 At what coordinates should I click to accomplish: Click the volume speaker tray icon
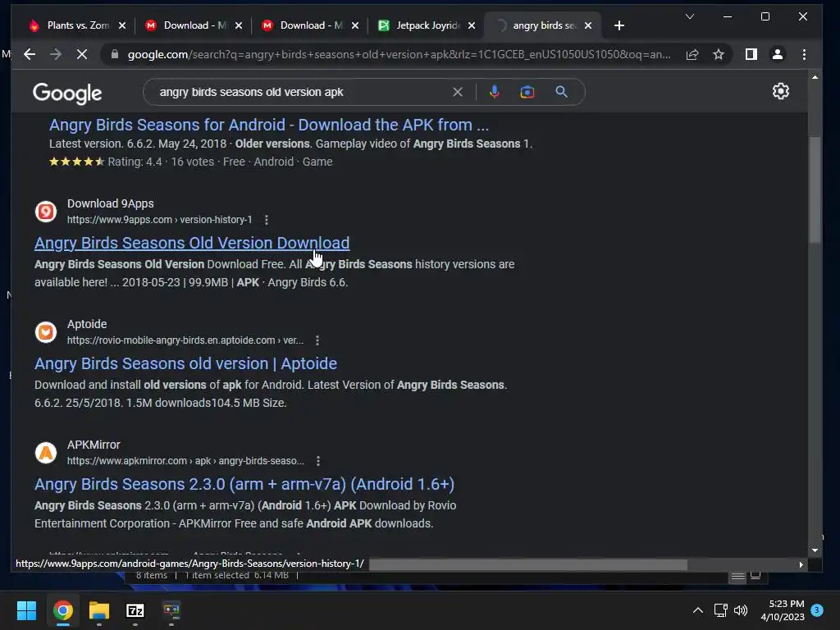(741, 610)
